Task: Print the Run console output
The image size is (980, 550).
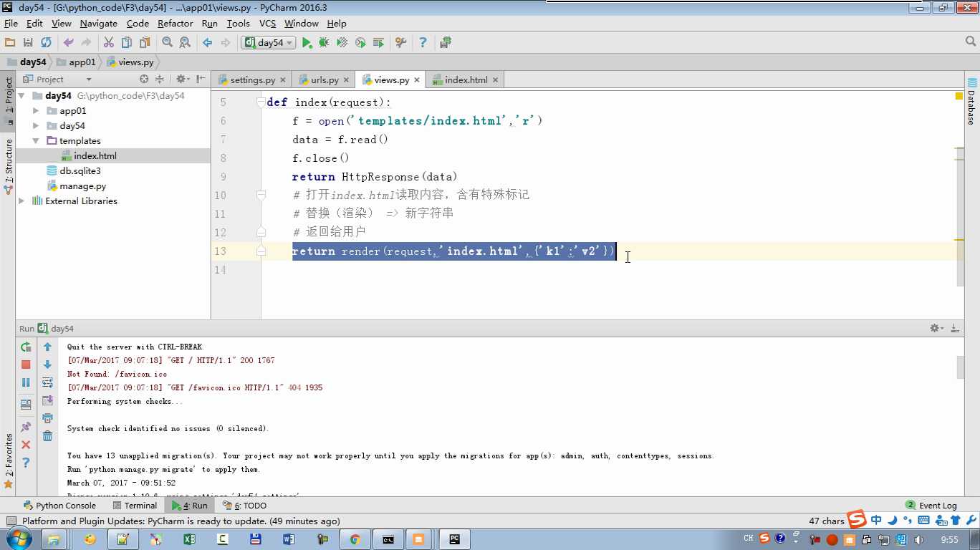Action: [x=47, y=418]
